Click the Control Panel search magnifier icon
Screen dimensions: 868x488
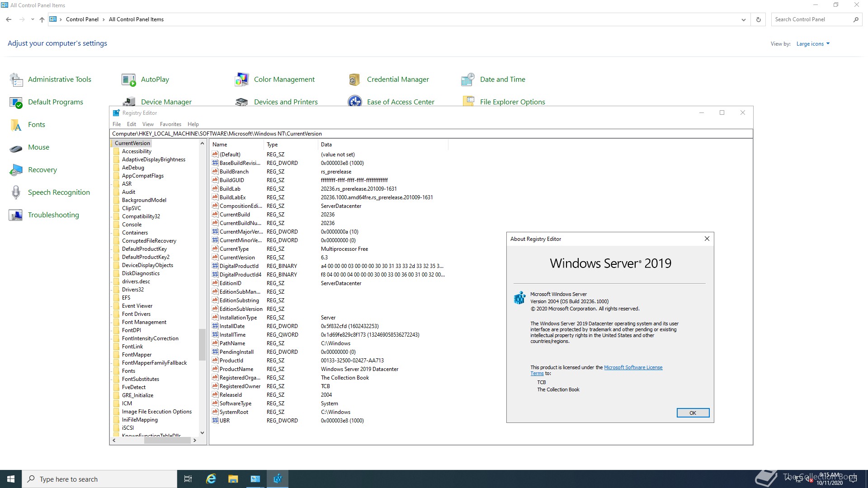(x=856, y=19)
